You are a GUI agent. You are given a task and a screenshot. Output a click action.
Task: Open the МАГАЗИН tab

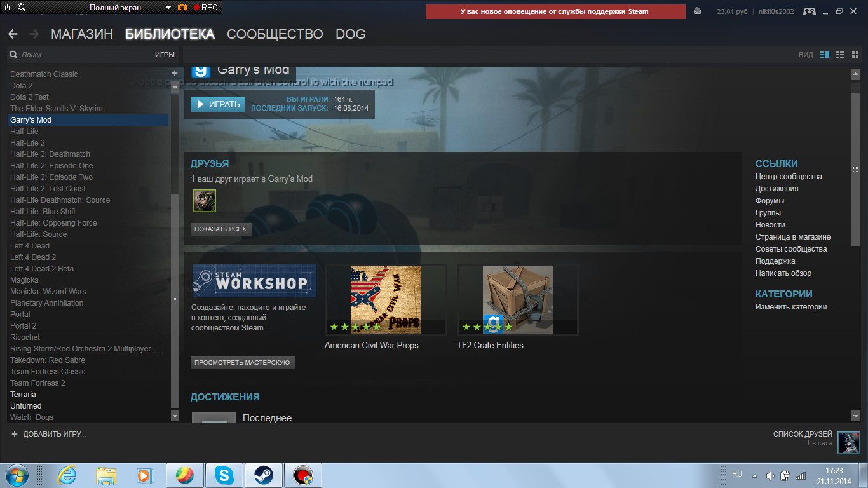82,34
